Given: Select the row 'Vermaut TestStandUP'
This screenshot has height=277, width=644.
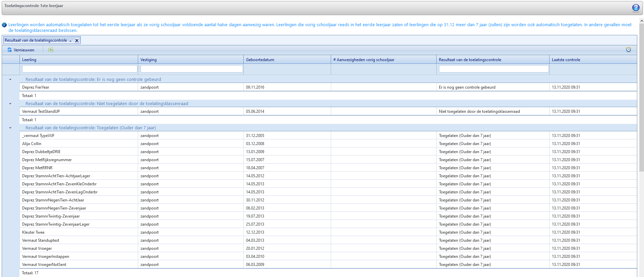Looking at the screenshot, I should (x=328, y=111).
